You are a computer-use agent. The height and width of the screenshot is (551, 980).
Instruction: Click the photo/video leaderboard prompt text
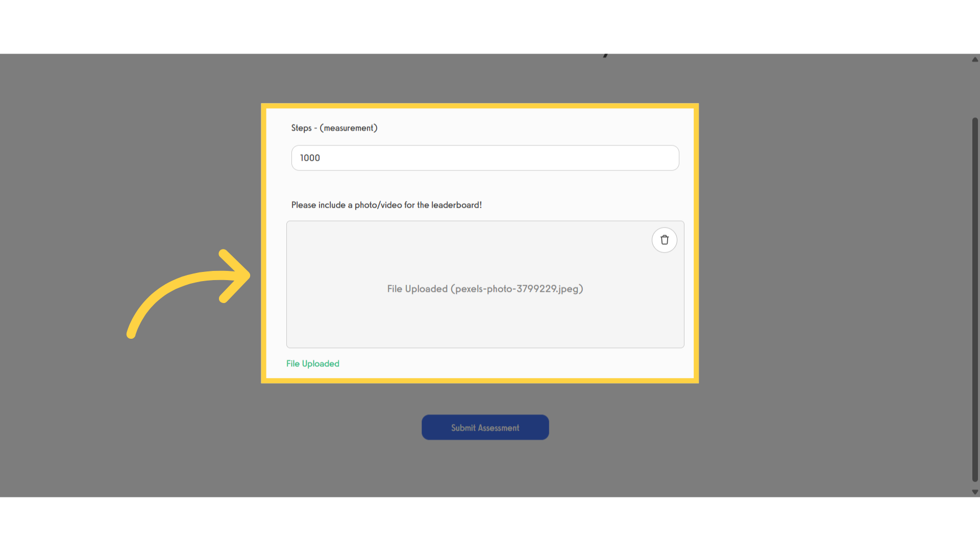pos(386,205)
